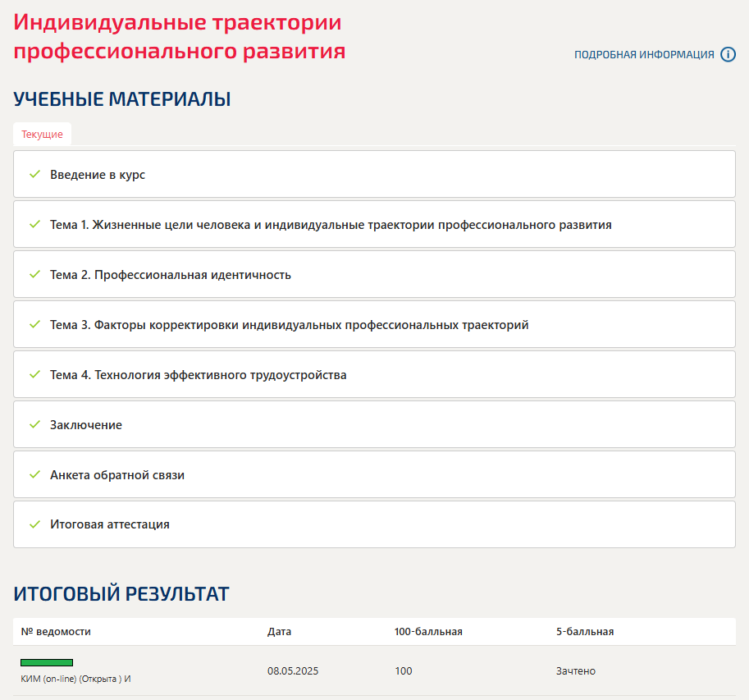Screen dimensions: 749x700
Task: Click the Дата column header
Action: (x=279, y=632)
